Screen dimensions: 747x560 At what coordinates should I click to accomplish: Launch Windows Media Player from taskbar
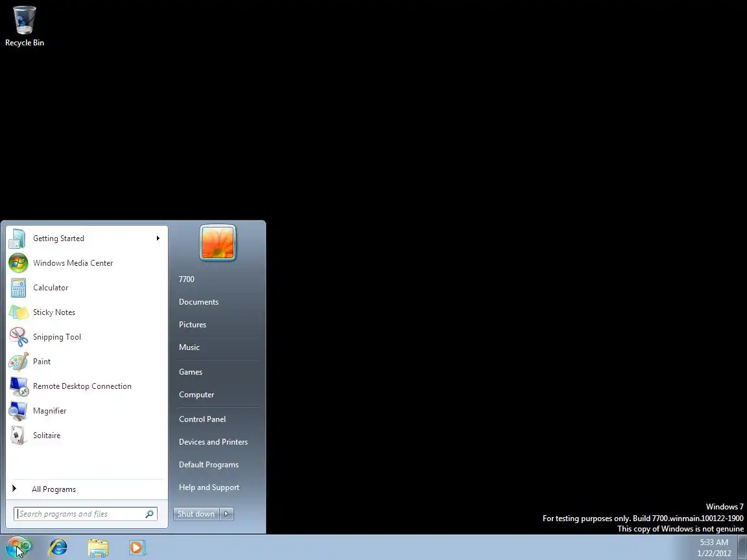pyautogui.click(x=136, y=548)
